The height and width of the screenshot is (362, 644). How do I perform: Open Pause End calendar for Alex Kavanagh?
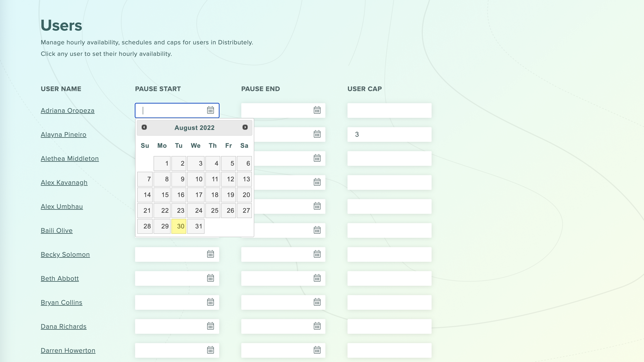(317, 182)
